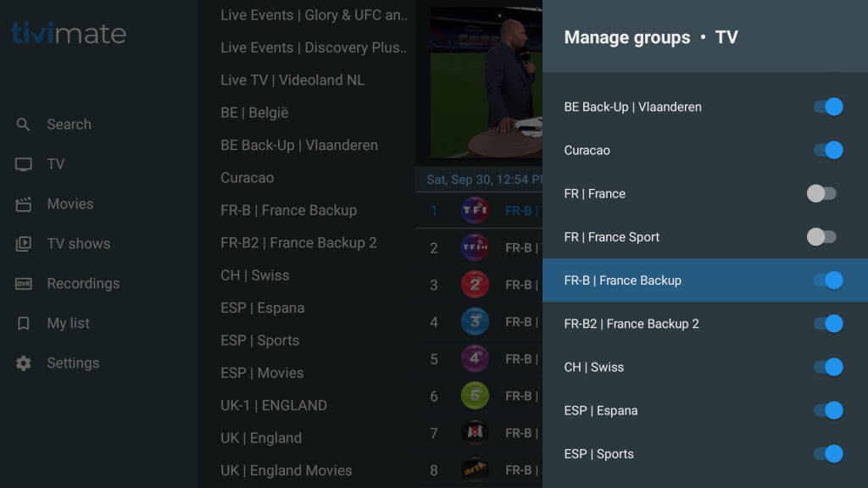Viewport: 868px width, 488px height.
Task: Select the UK | England group
Action: coord(261,438)
